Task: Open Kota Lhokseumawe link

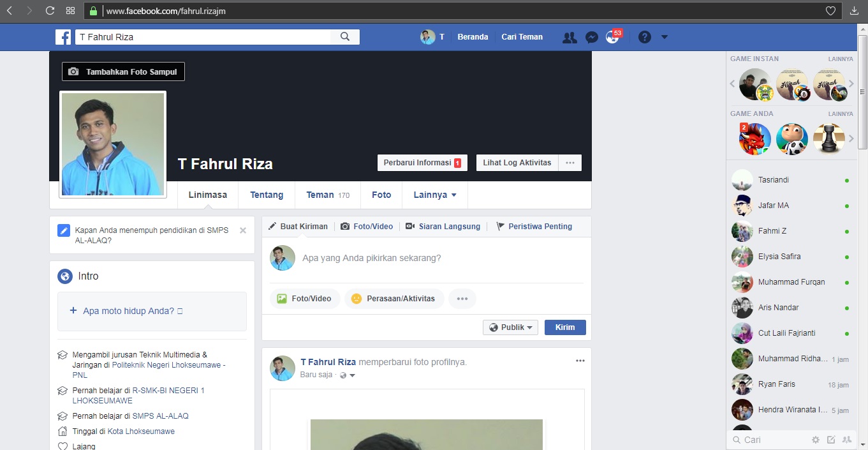Action: (x=141, y=431)
